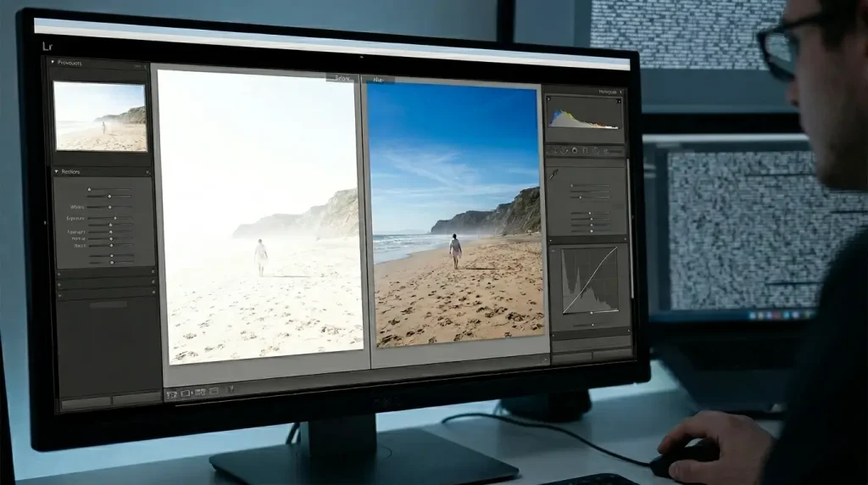Screen dimensions: 868x485
Task: Click the corner icon on Rectiors panel header
Action: [147, 172]
